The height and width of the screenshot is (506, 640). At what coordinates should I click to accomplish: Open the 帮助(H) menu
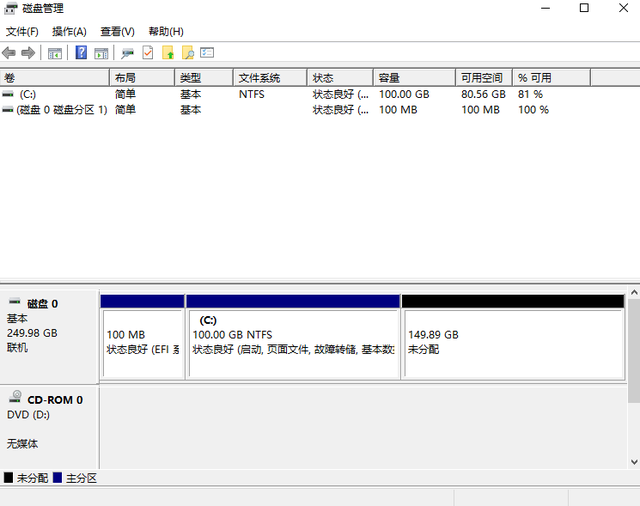click(x=165, y=32)
